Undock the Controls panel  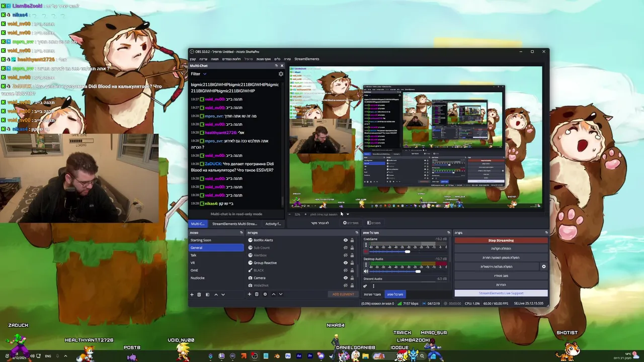[x=546, y=233]
